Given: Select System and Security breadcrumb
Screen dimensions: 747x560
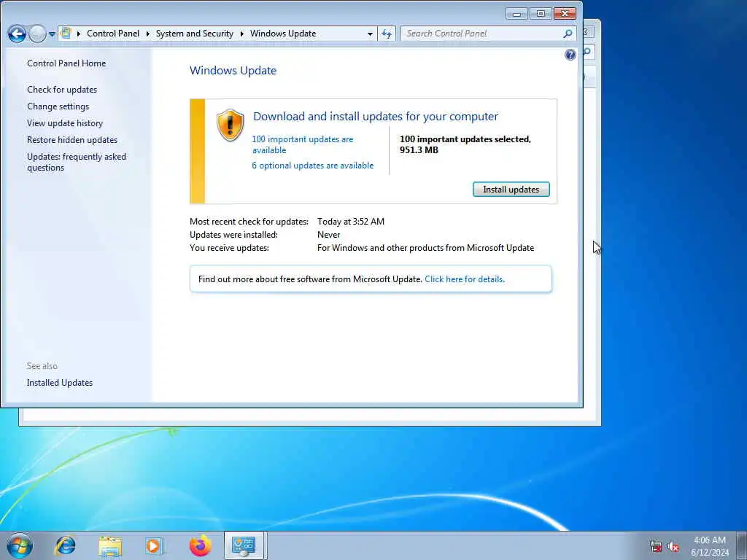Looking at the screenshot, I should click(194, 34).
